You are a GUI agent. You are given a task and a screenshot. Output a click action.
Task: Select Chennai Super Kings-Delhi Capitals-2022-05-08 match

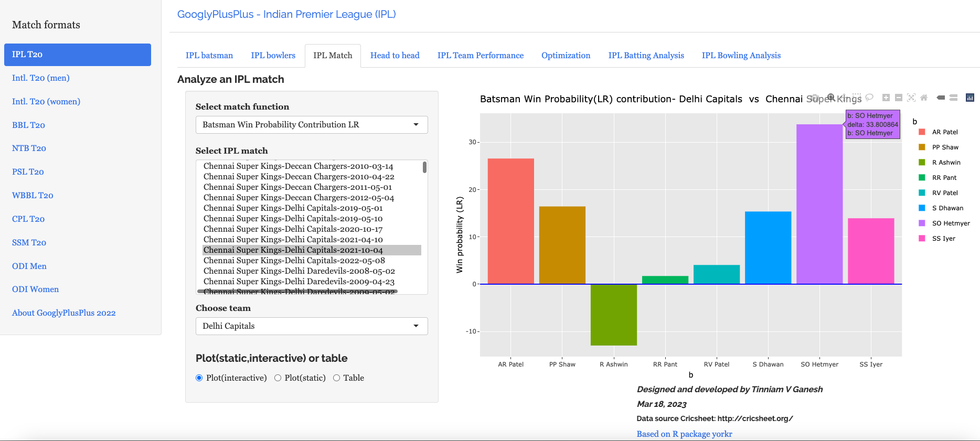pyautogui.click(x=294, y=261)
